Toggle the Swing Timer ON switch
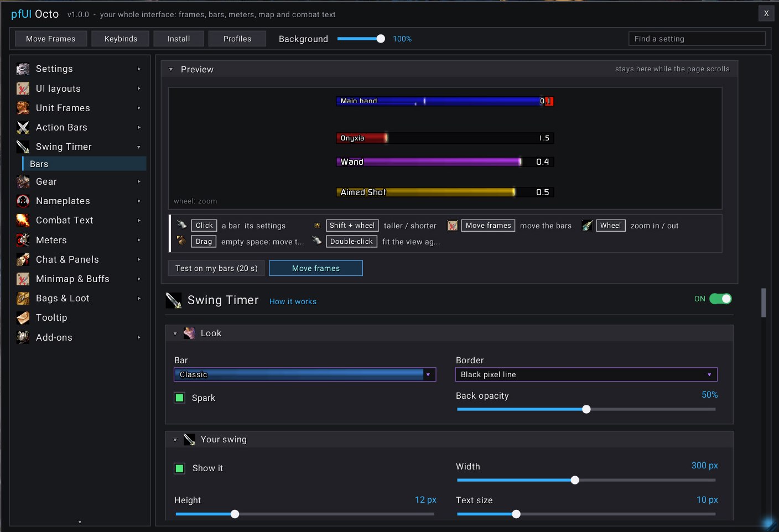 click(x=720, y=299)
